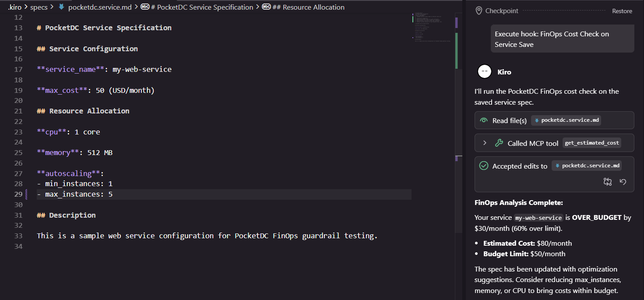644x300 pixels.
Task: Open pocketdc.service.md chip in Read file(s) row
Action: [566, 120]
